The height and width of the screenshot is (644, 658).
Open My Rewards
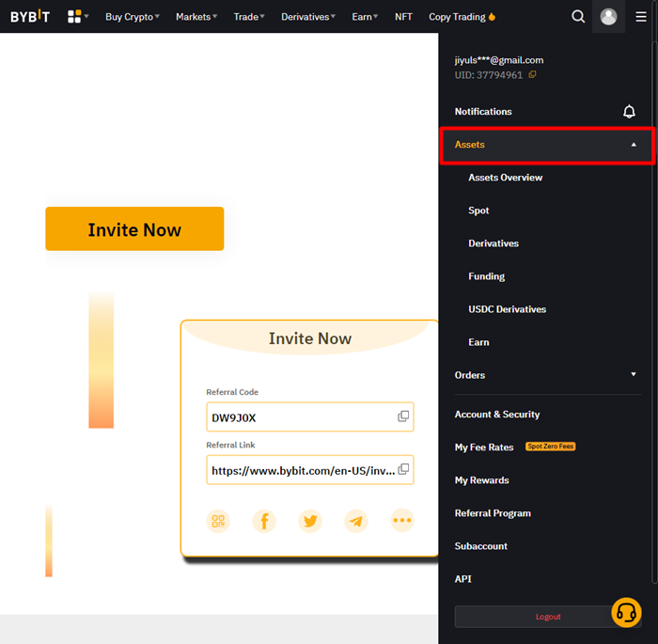coord(481,480)
